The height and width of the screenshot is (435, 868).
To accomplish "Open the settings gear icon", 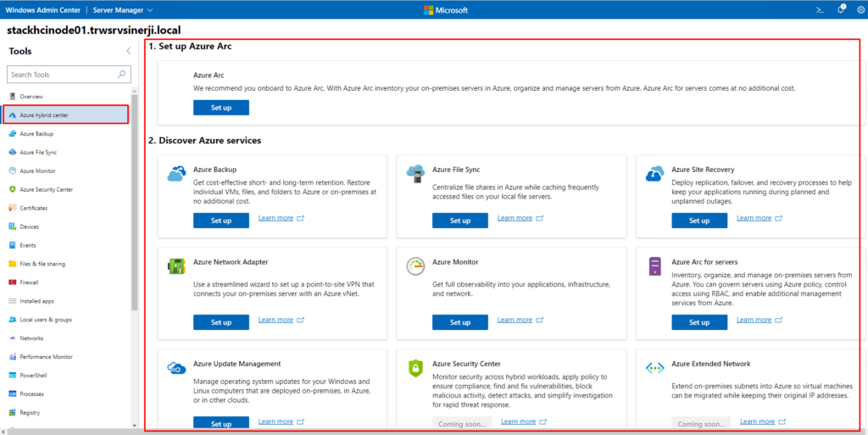I will (x=860, y=10).
